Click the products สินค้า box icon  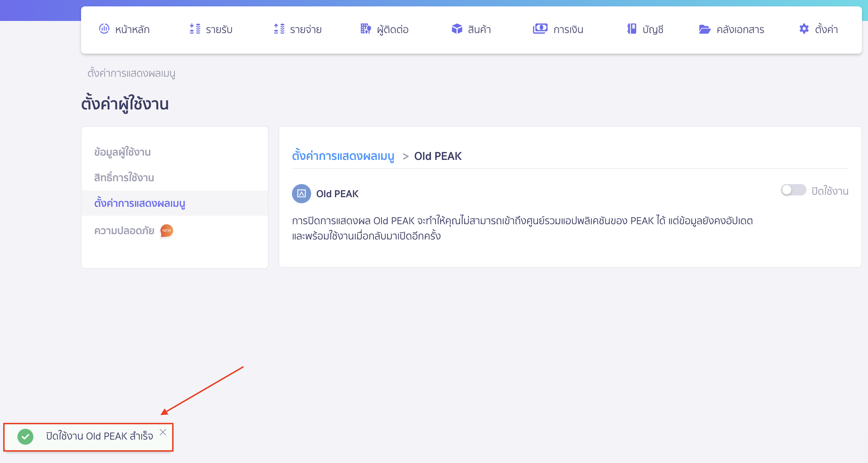point(457,29)
